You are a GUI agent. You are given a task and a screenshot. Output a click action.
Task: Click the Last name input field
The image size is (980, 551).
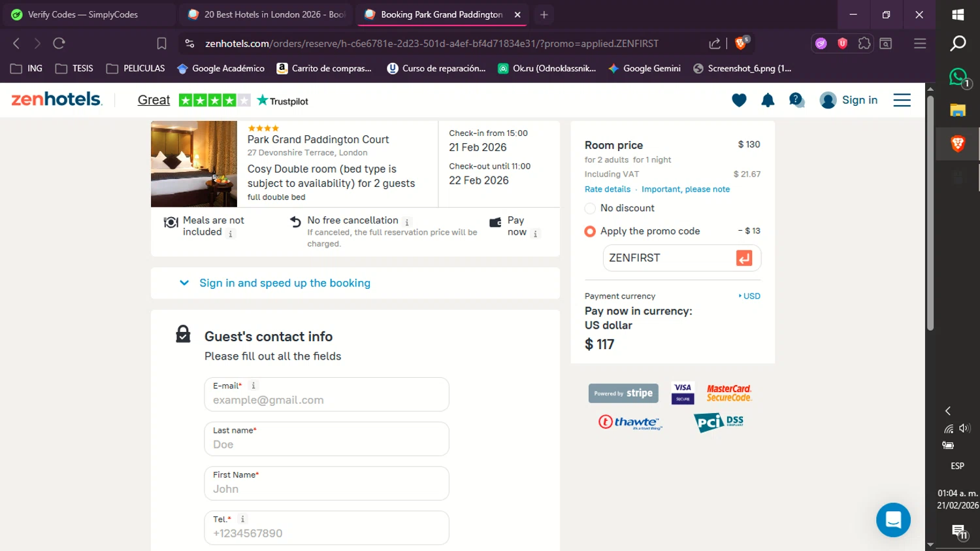tap(327, 439)
